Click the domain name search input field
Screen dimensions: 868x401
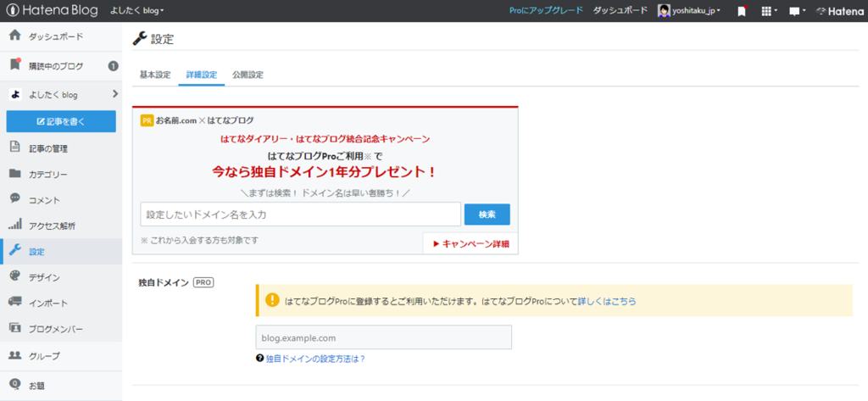[301, 214]
